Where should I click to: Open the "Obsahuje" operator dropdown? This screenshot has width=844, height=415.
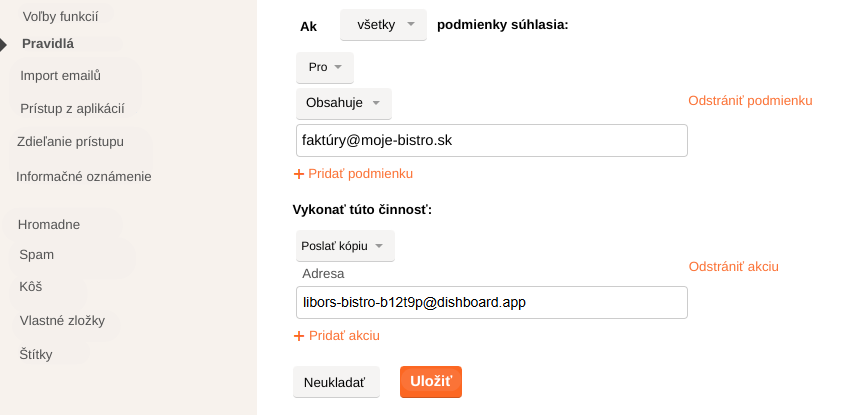pos(344,103)
